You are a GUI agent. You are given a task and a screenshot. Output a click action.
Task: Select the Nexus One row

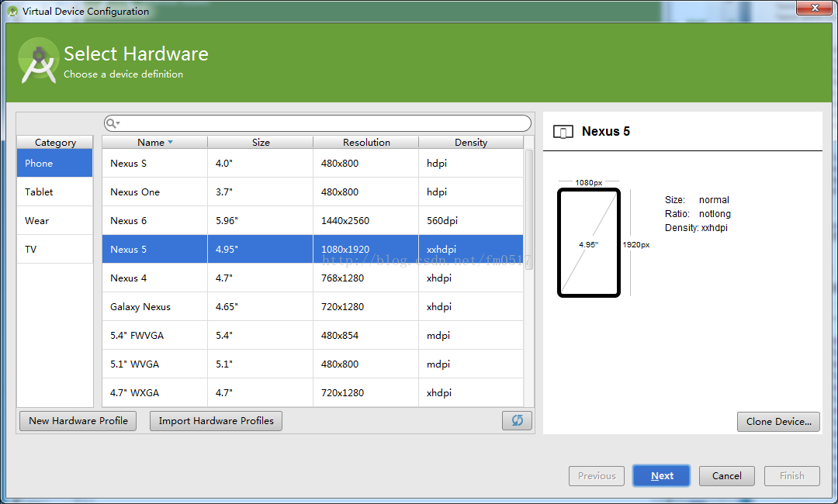point(313,192)
